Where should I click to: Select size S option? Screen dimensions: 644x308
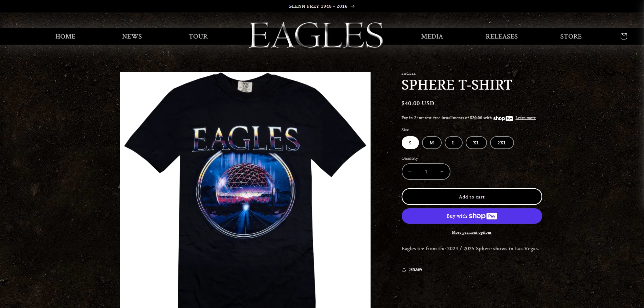point(410,143)
